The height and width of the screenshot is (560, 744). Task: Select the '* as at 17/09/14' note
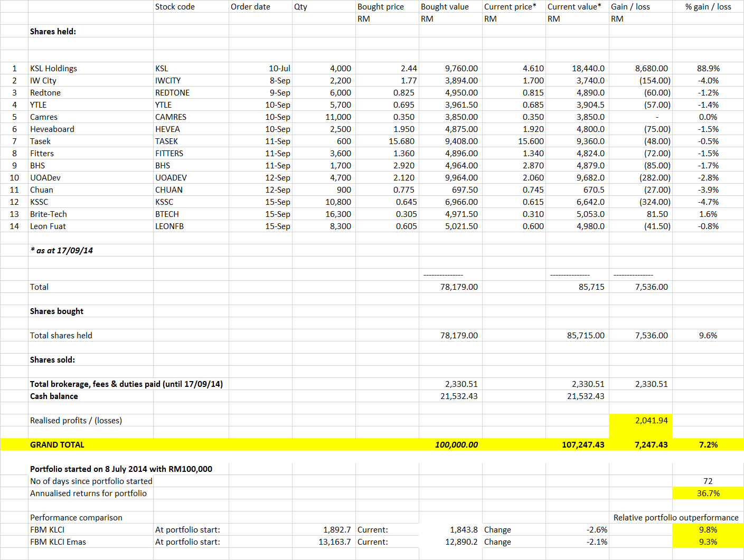[61, 251]
